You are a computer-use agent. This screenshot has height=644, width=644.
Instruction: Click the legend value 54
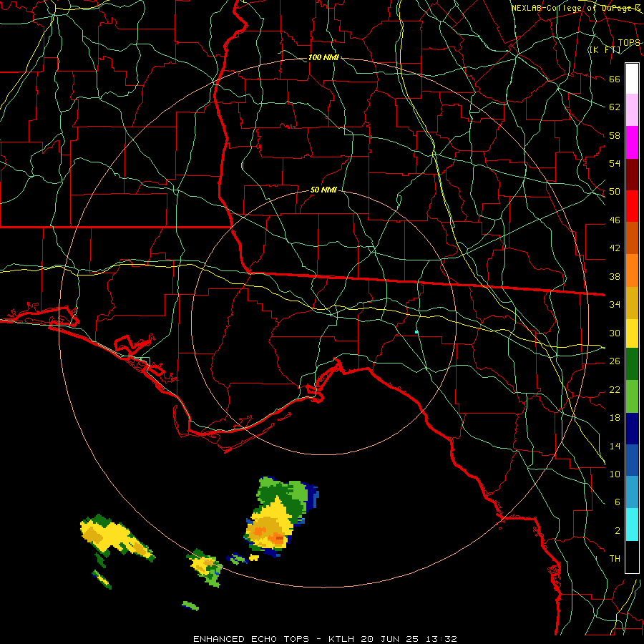pyautogui.click(x=615, y=163)
